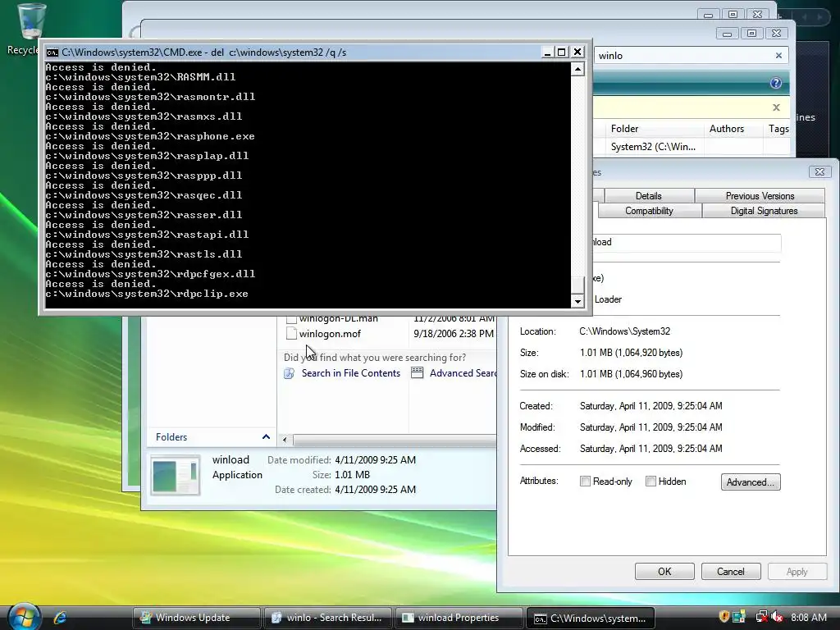Click the search results left scroll arrow
The height and width of the screenshot is (630, 840).
285,440
